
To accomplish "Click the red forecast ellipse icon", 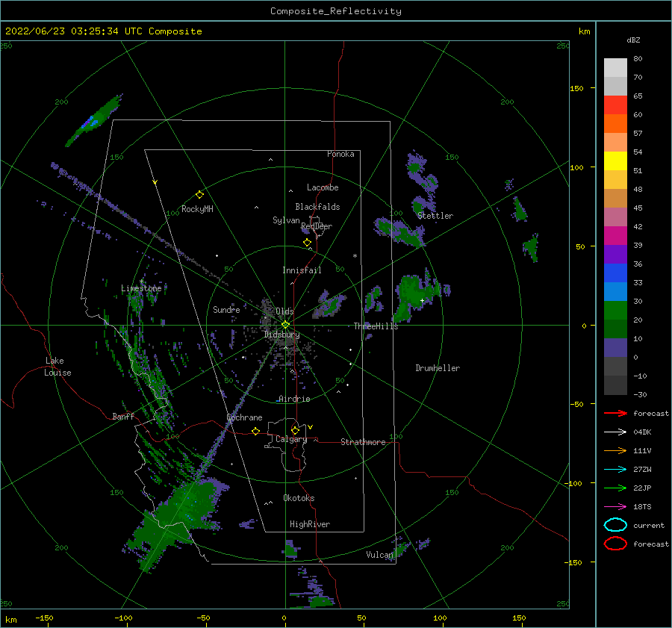I will coord(615,544).
